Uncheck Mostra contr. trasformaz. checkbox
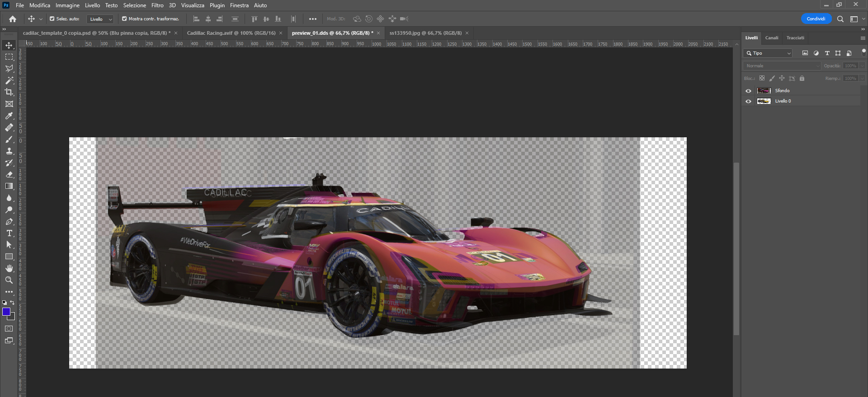This screenshot has width=868, height=397. tap(124, 19)
